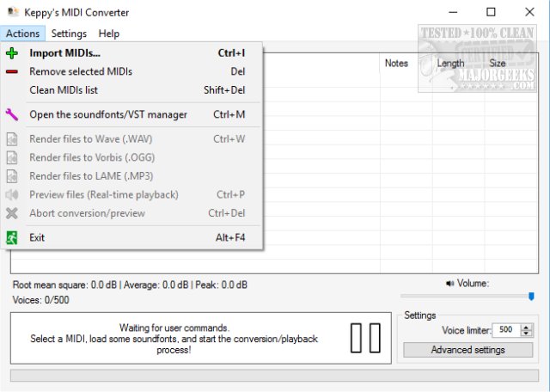Click the Render to Vorbis OGG icon
Screen dimensions: 550x392
click(x=12, y=157)
